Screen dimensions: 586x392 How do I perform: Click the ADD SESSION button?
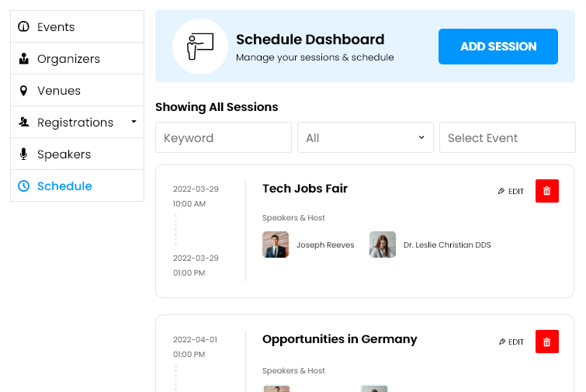click(x=498, y=47)
